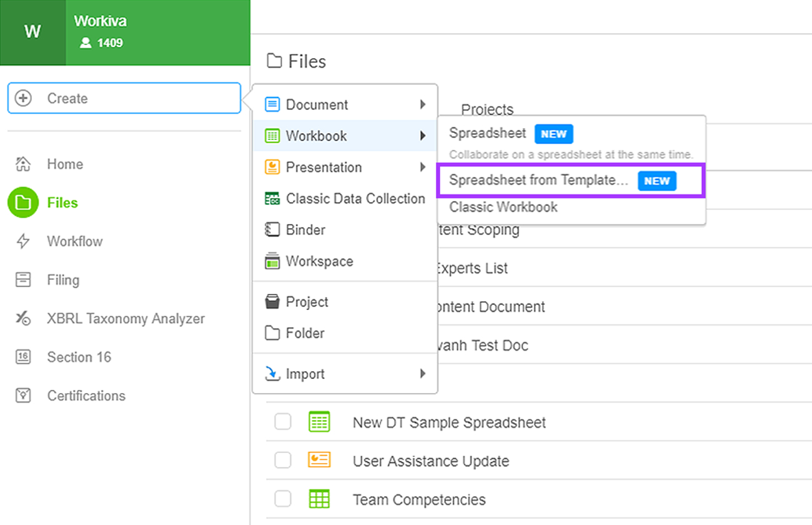This screenshot has width=812, height=525.
Task: Tick the User Assistance Update checkbox
Action: coord(283,461)
